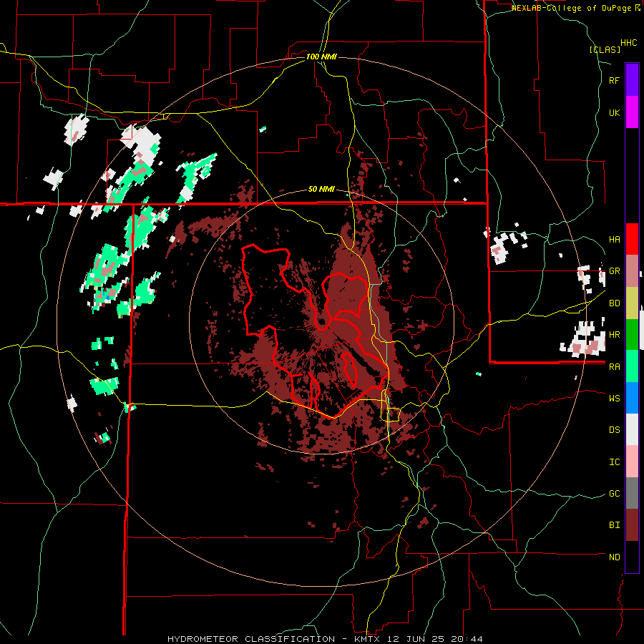Click the DS legend label
The image size is (644, 644).
pos(615,429)
